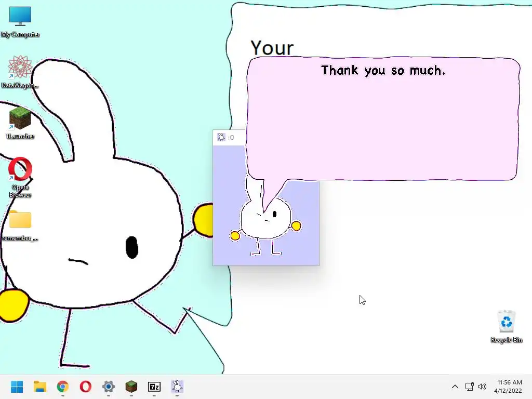Open the My Computer desktop icon
532x399 pixels.
[20, 22]
